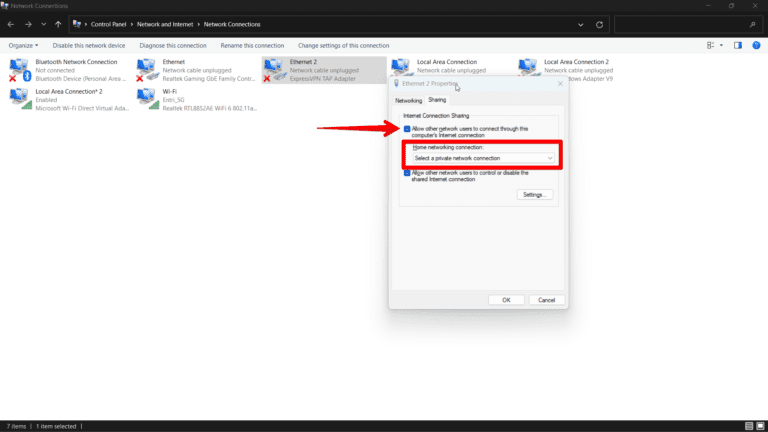Click Cancel in Ethernet 2 Properties

[547, 300]
